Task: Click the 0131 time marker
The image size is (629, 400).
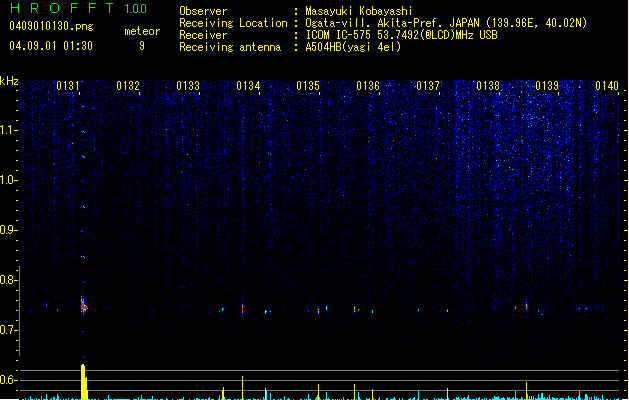Action: [x=68, y=86]
